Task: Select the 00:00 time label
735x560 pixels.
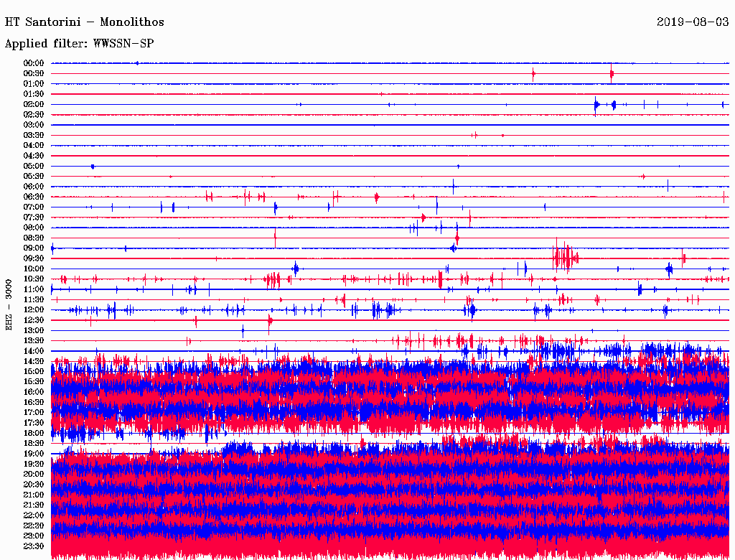Action: (34, 63)
